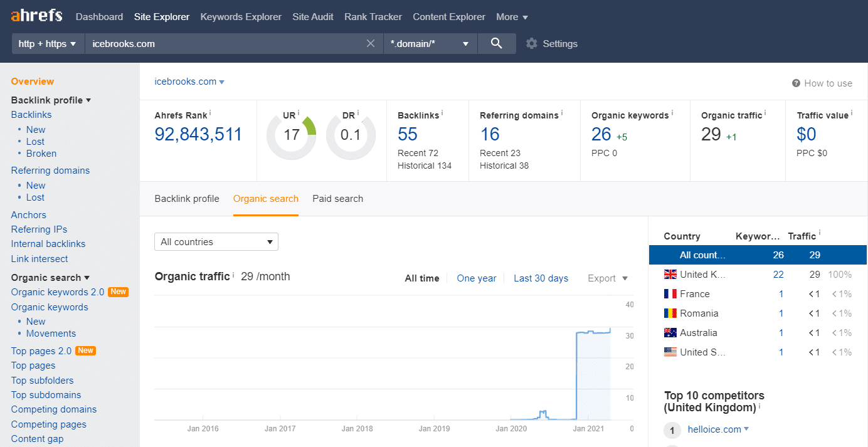Click the Australia flag icon
868x447 pixels.
[x=670, y=332]
